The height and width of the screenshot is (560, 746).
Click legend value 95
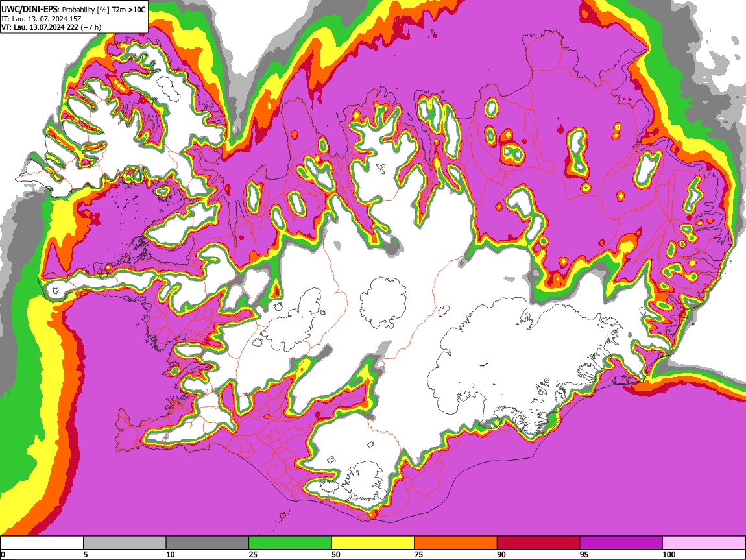pyautogui.click(x=584, y=554)
